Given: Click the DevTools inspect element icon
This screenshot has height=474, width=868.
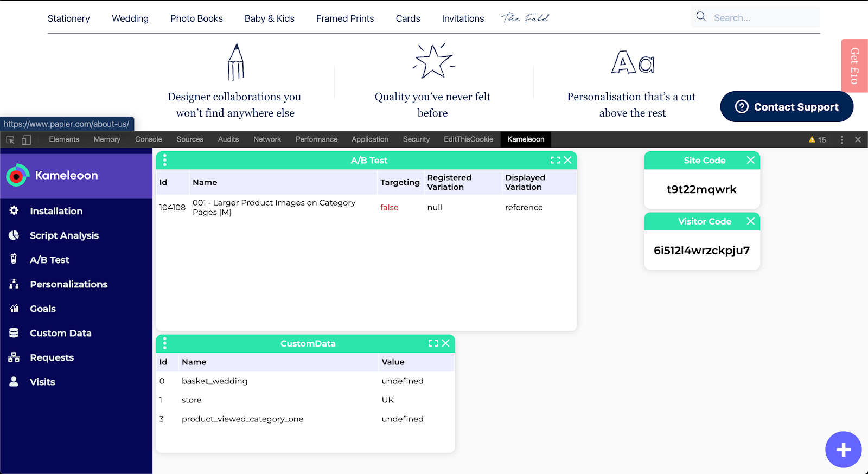Looking at the screenshot, I should 10,139.
